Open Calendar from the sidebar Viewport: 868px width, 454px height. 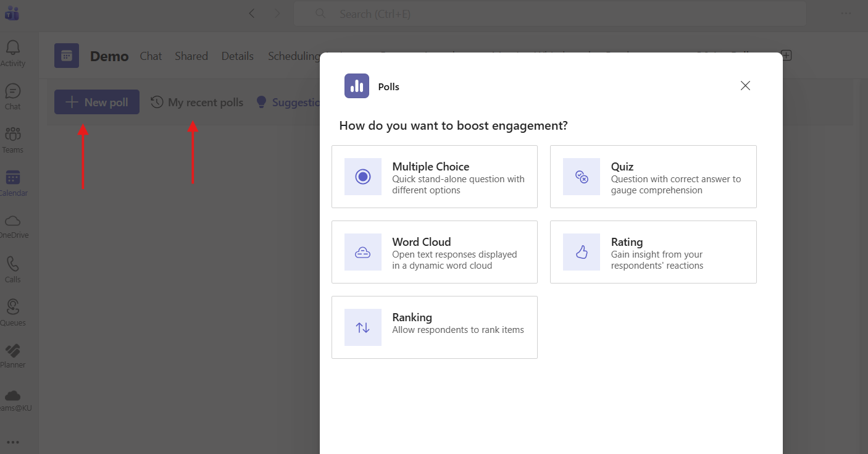(13, 183)
